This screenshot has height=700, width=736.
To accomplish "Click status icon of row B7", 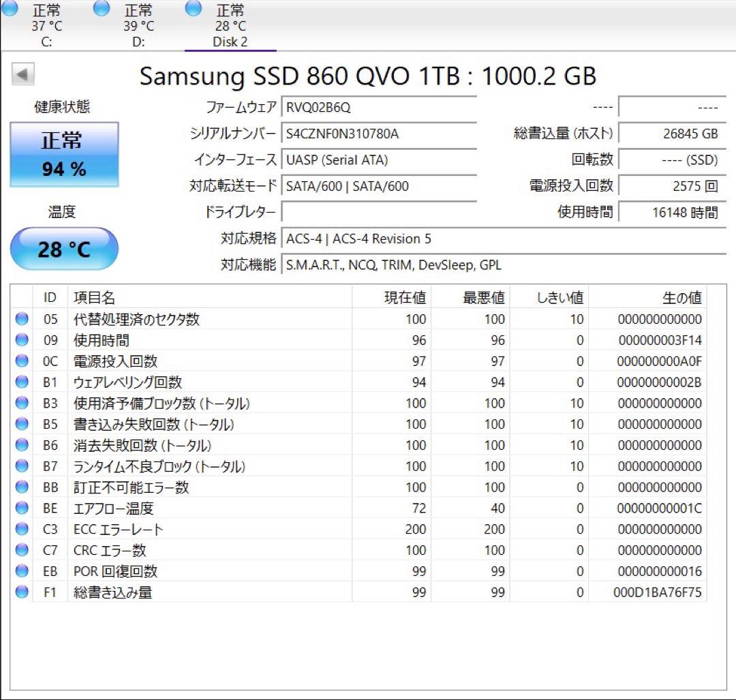I will coord(22,466).
